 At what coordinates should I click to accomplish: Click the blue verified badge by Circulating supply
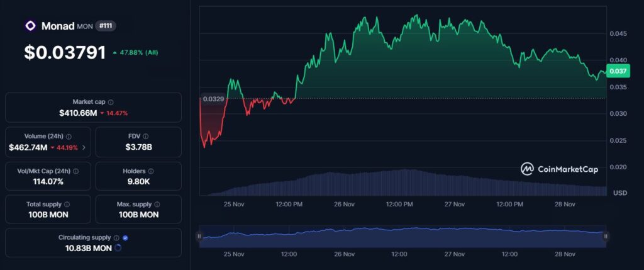point(125,238)
